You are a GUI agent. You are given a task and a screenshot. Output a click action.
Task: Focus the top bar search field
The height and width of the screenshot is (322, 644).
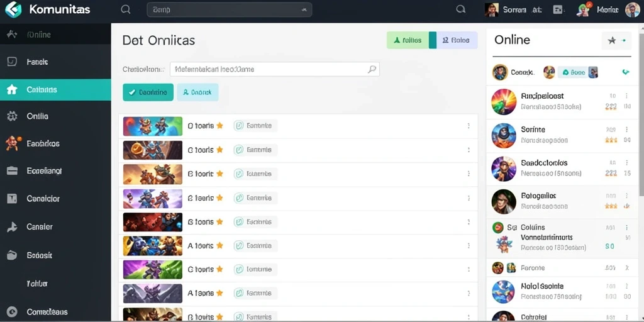click(x=229, y=9)
